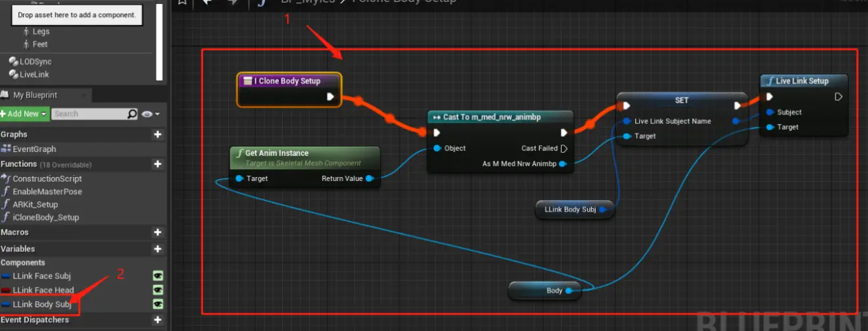Select 'iCloneBody_Setup' in functions list
The image size is (868, 331).
click(x=46, y=217)
